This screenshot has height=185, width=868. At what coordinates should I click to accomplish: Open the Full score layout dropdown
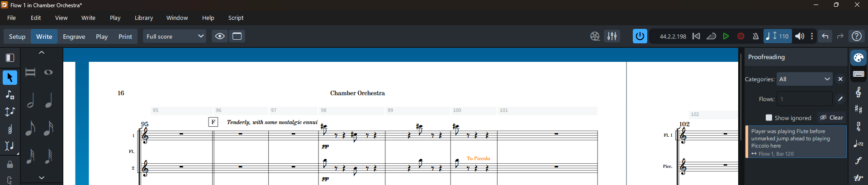click(x=175, y=37)
